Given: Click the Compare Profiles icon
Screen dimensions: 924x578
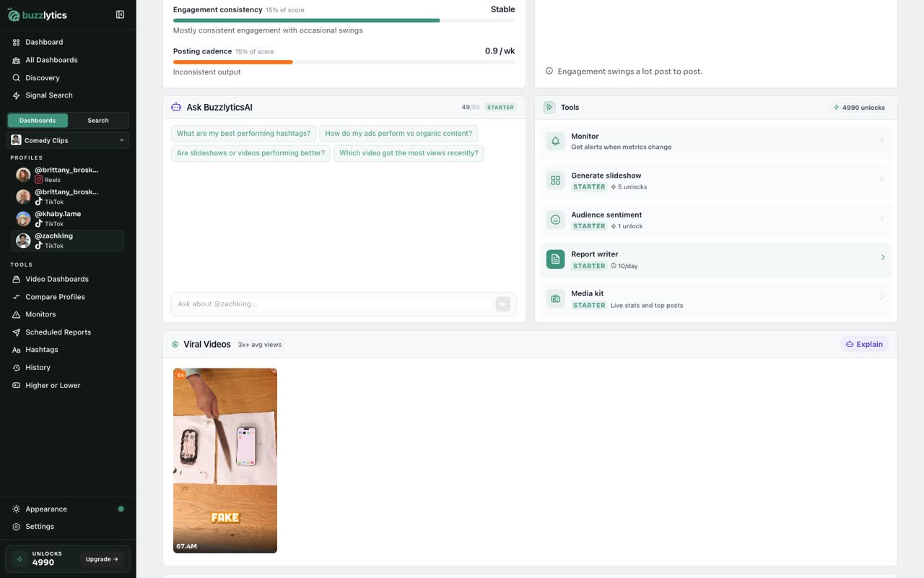Looking at the screenshot, I should (17, 297).
